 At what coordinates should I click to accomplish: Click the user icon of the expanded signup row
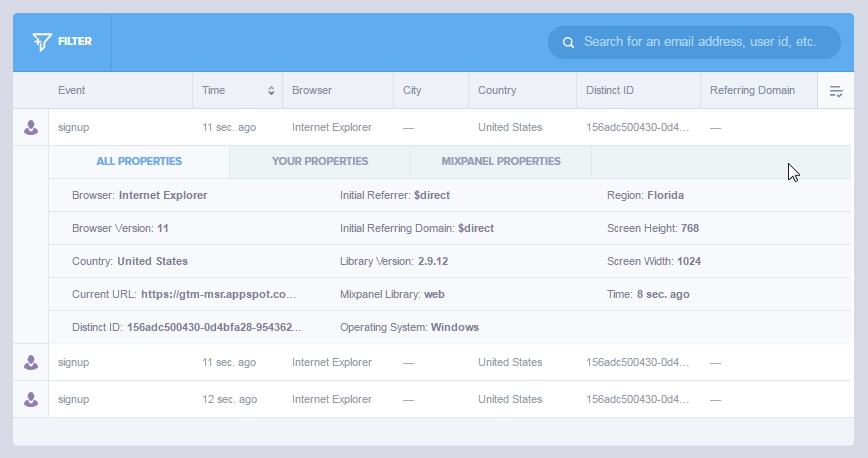31,127
